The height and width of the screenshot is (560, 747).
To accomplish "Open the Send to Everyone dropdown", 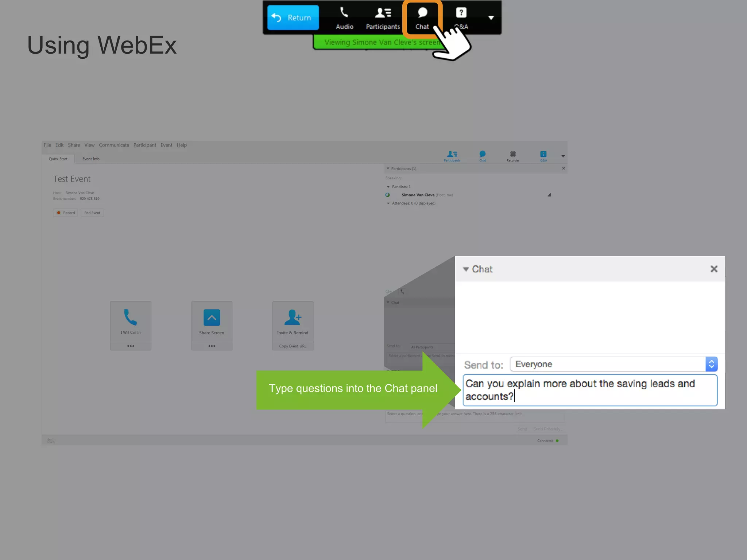I will point(614,364).
